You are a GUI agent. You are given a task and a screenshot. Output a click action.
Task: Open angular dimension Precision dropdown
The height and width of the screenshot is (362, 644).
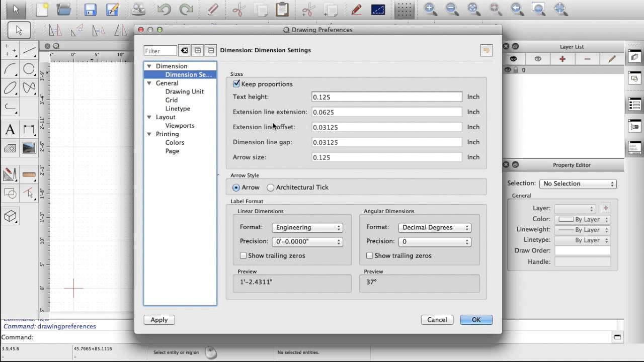(x=435, y=241)
